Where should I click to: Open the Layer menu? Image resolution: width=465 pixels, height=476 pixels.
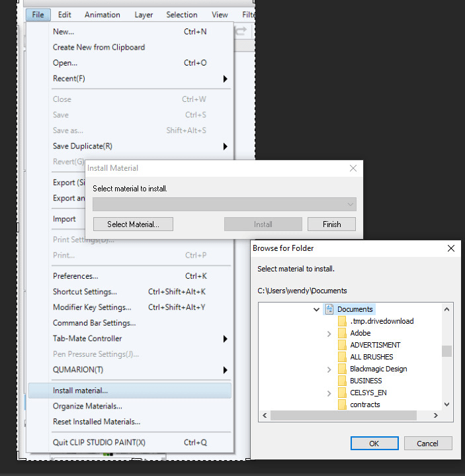click(x=144, y=15)
